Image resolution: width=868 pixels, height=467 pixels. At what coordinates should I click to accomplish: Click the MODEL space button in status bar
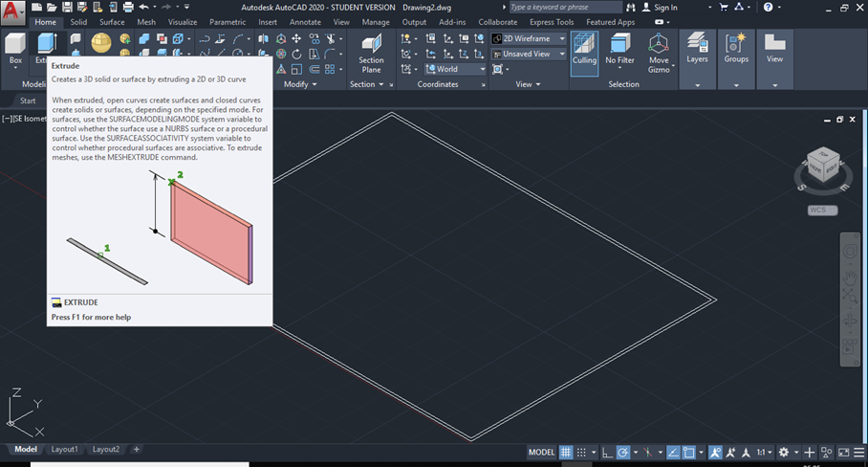(x=541, y=453)
